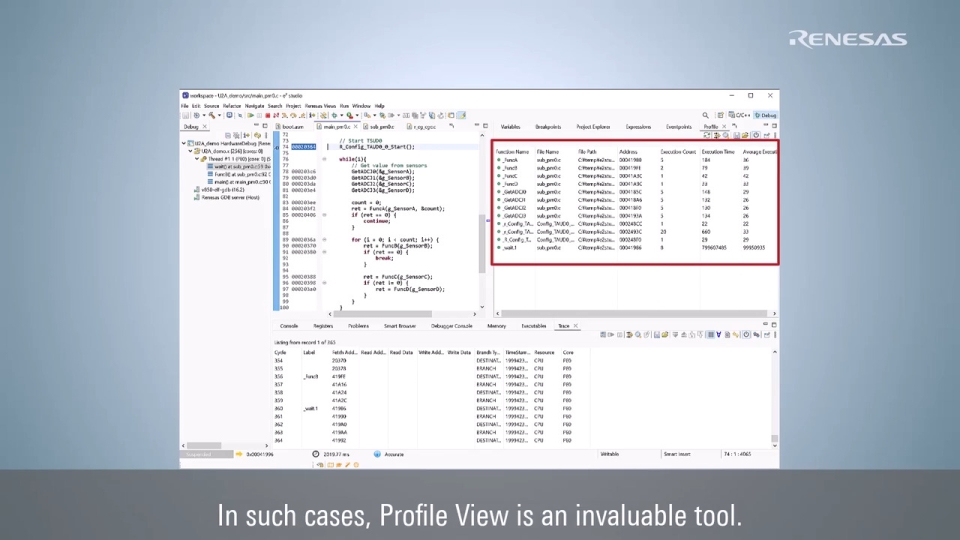Toggle the timer button in Profile toolbar
The height and width of the screenshot is (540, 960).
point(756,135)
